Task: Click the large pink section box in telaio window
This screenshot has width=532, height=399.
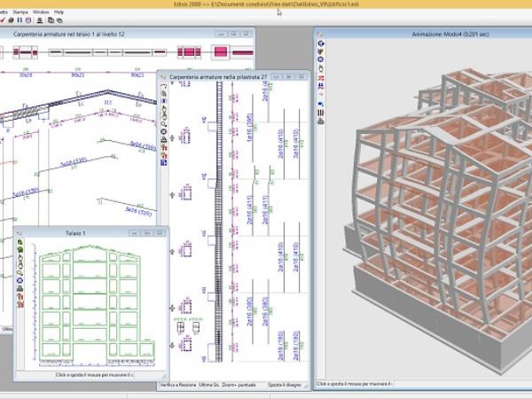Action: point(221,52)
